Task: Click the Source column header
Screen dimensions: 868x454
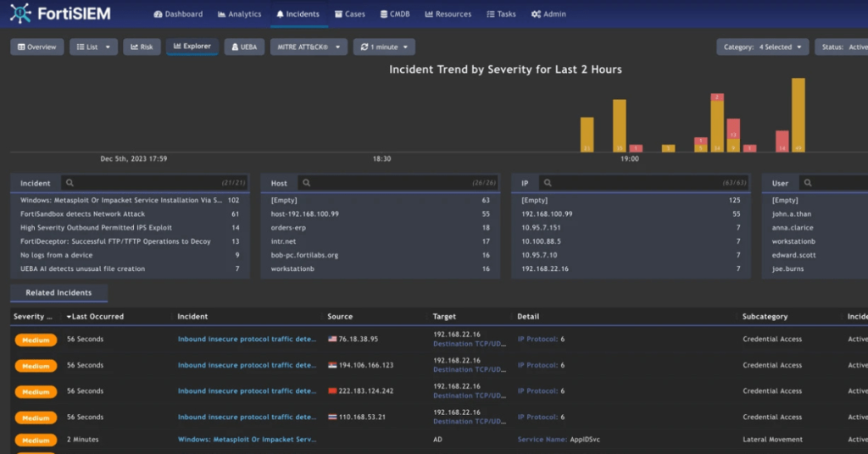Action: click(x=340, y=316)
